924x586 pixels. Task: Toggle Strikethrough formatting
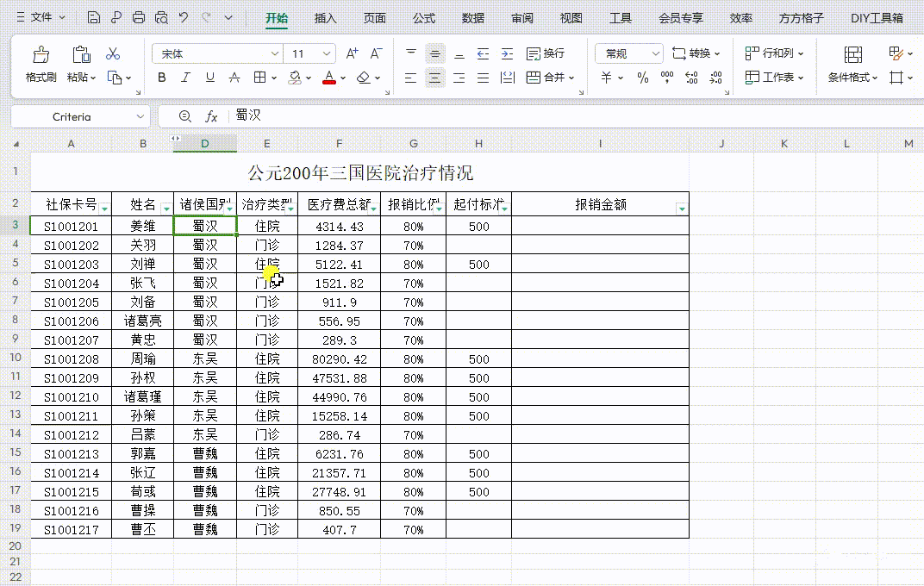[x=234, y=78]
